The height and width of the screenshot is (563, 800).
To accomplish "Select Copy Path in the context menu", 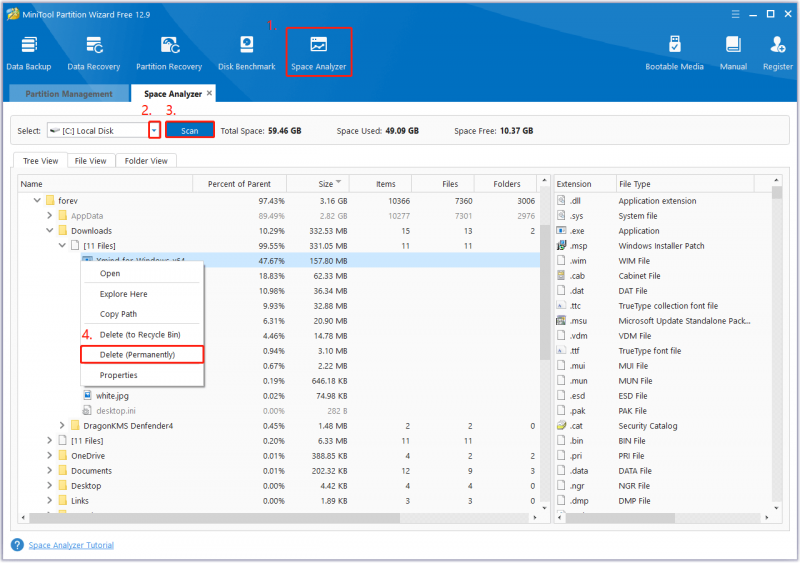I will tap(118, 314).
